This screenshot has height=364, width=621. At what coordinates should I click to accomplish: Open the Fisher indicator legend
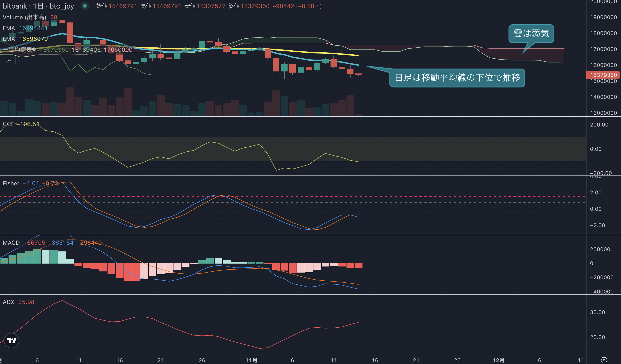(30, 183)
